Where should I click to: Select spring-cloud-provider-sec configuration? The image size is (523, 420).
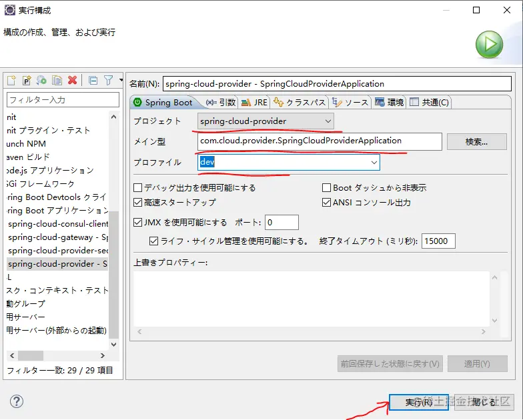pos(57,251)
